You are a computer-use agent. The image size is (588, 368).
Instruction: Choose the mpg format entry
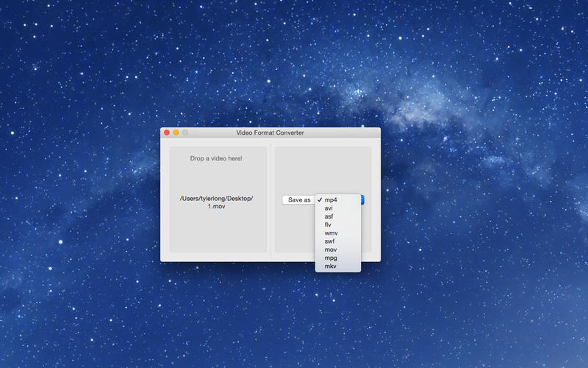pos(331,258)
